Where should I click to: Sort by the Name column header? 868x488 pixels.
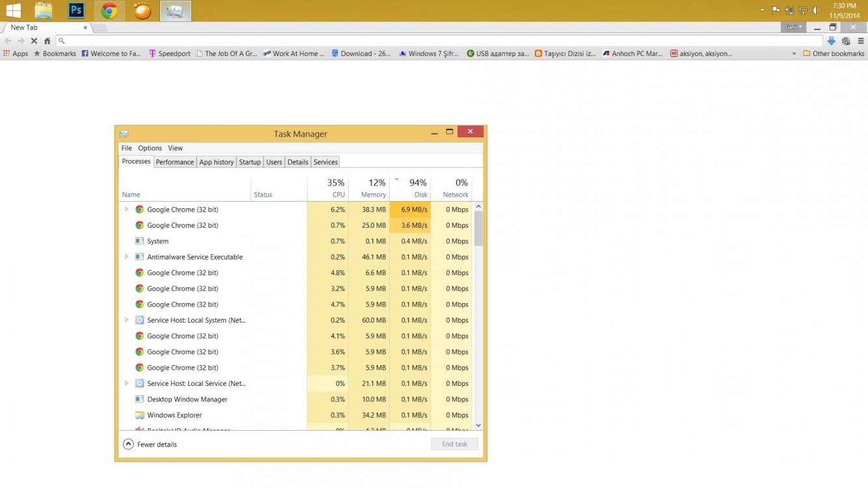185,188
